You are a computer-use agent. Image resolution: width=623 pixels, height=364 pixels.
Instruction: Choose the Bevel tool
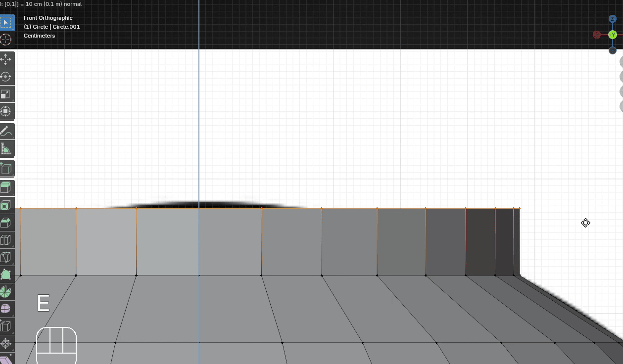[6, 223]
